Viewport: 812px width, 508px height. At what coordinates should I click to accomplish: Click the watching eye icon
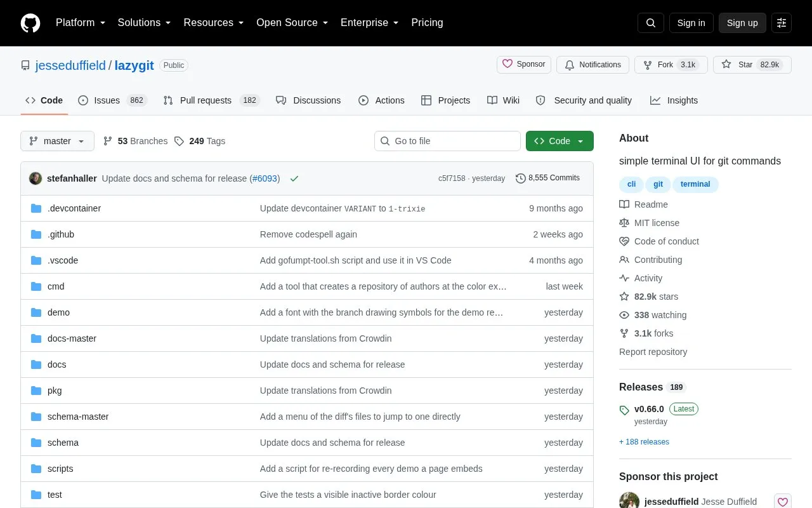(624, 315)
